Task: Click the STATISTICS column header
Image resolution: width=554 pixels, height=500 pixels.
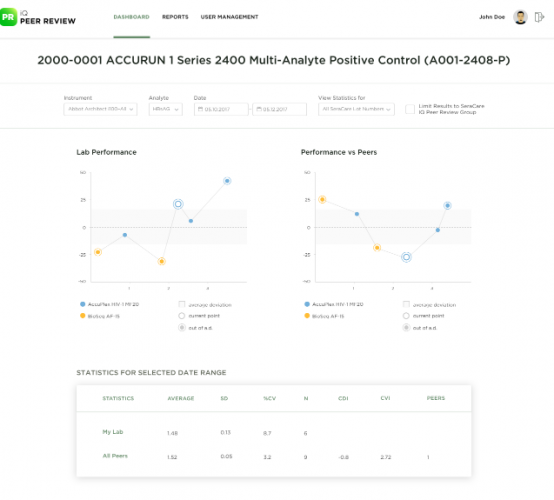Action: pyautogui.click(x=118, y=398)
